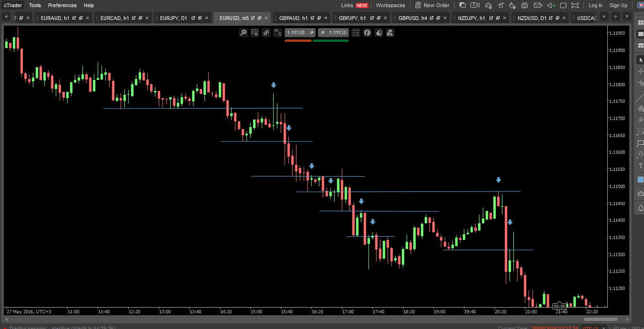This screenshot has width=644, height=329.
Task: Open the price alert bell icon
Action: tap(641, 208)
